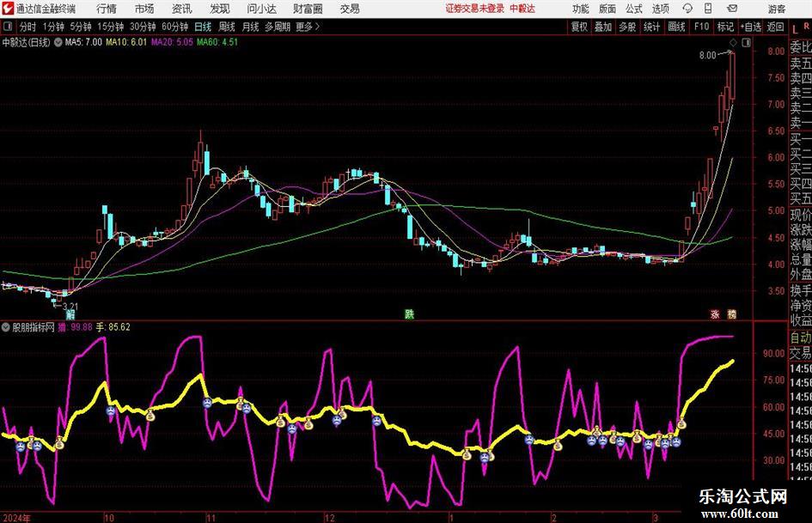Open the 问小达 menu
Image resolution: width=812 pixels, height=523 pixels.
261,9
